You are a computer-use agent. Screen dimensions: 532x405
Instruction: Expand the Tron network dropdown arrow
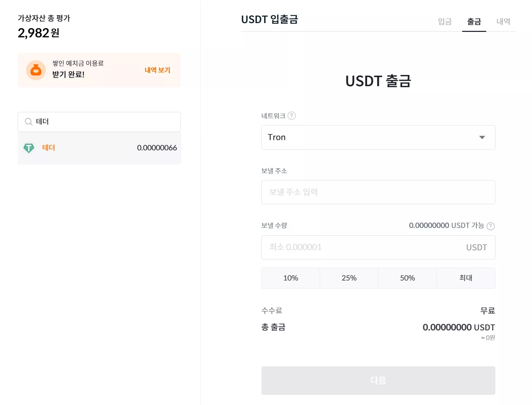pos(482,137)
